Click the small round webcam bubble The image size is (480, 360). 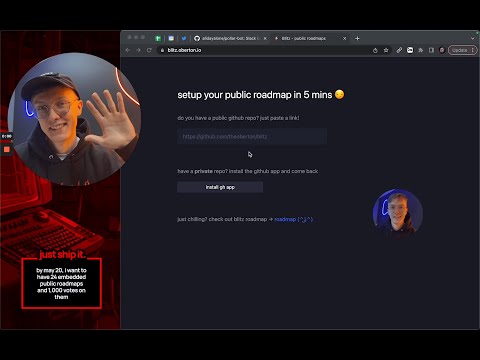(x=398, y=214)
